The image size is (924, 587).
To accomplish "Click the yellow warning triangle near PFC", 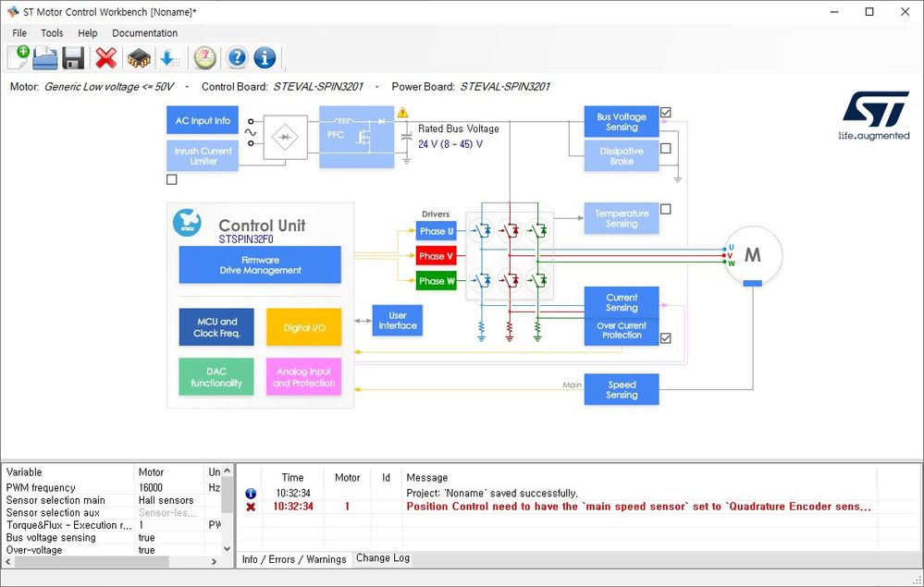I will [402, 113].
